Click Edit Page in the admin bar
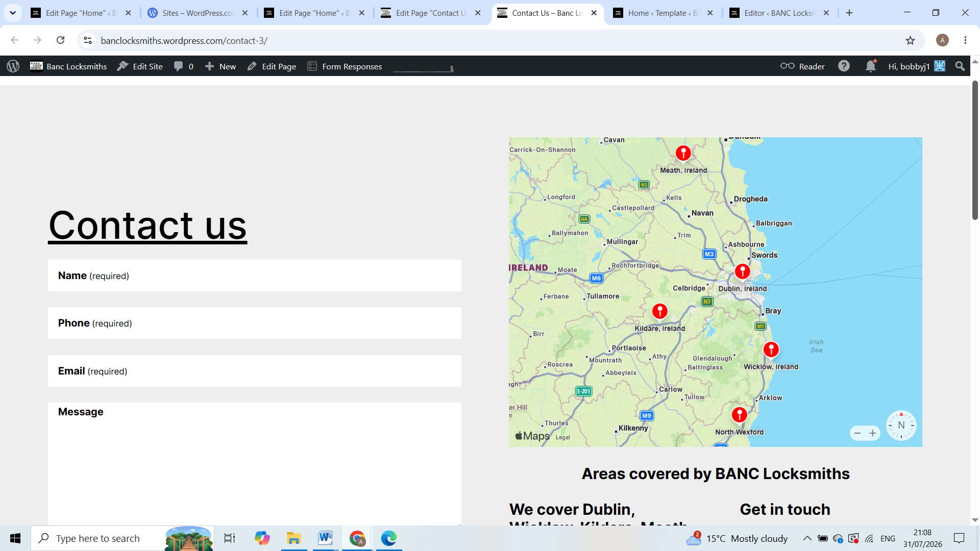Screen dimensions: 980x551 (272, 66)
